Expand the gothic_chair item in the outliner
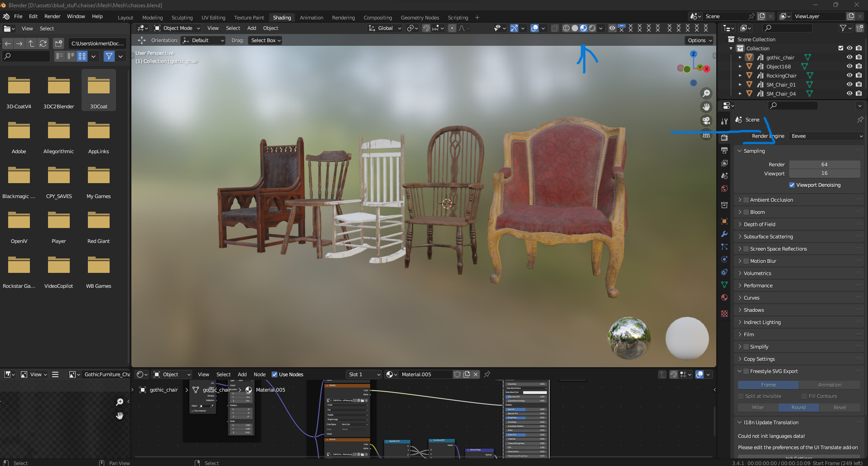868x466 pixels. (740, 58)
